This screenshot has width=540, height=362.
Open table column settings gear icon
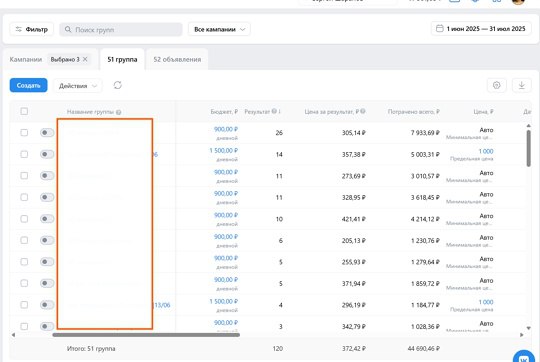pos(497,85)
